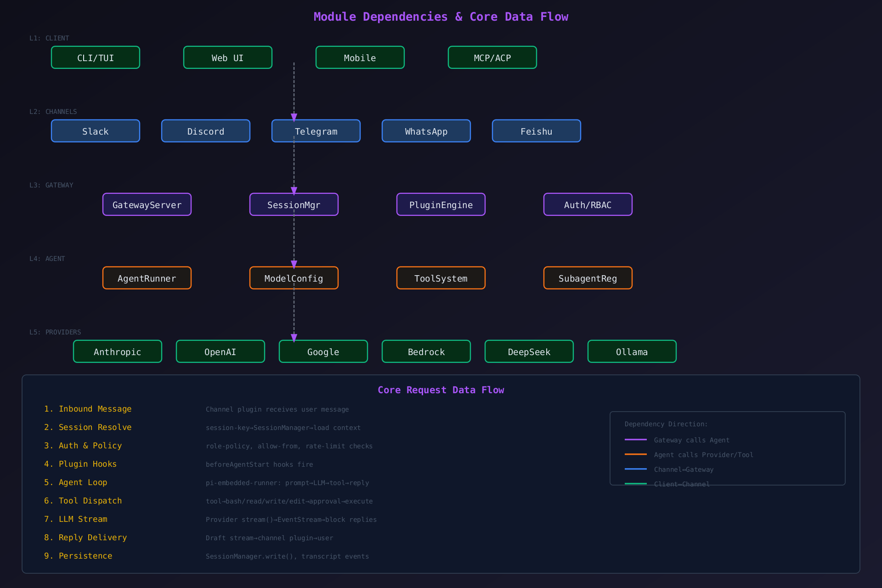Select the PluginEngine module box
882x588 pixels.
(x=441, y=204)
